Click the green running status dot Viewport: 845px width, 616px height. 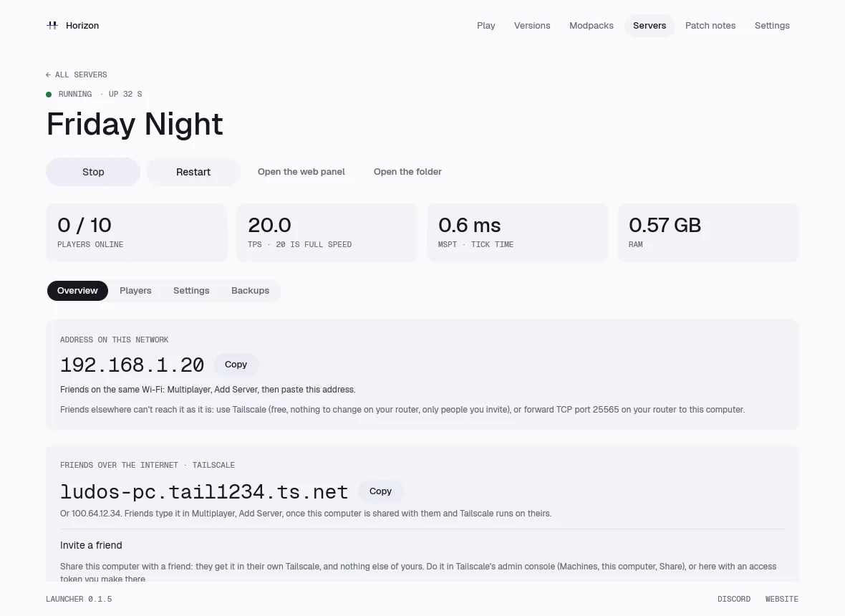tap(49, 95)
